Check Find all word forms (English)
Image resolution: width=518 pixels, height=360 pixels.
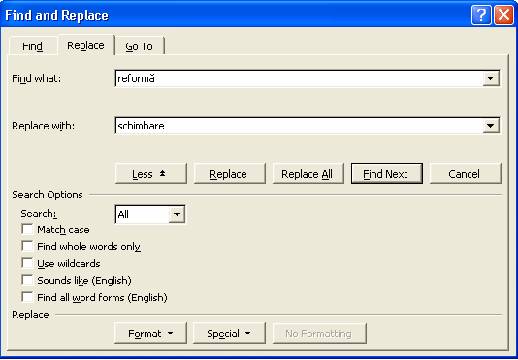click(x=27, y=297)
